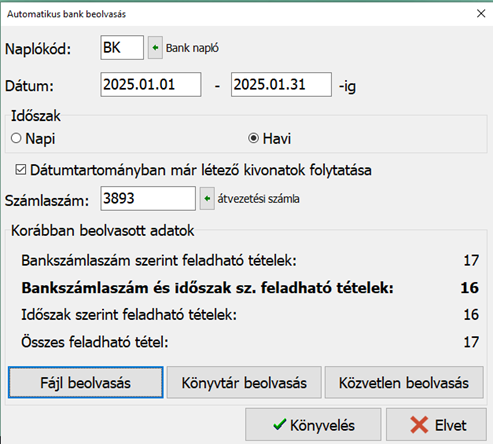
Task: Click the Számlaszám field showing 3893
Action: 148,199
